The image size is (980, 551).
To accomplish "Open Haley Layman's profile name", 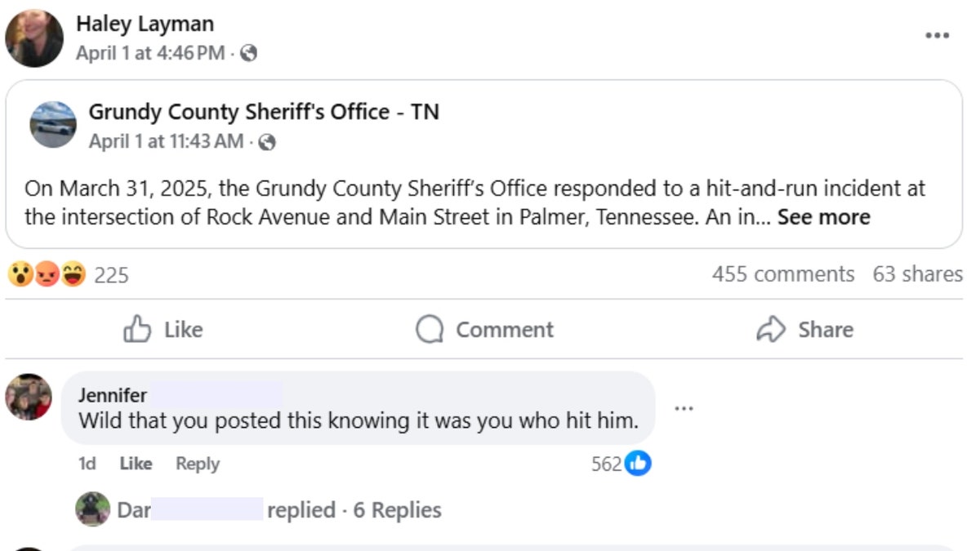I will (145, 24).
